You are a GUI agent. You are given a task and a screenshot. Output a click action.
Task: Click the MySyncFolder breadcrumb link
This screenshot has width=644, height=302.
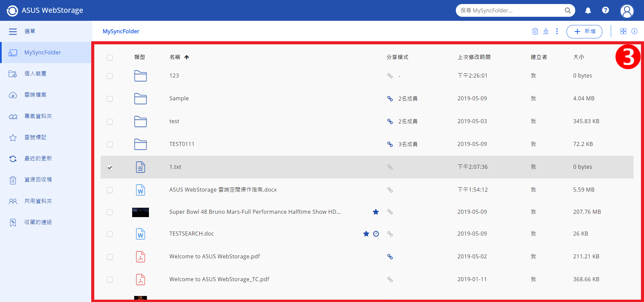[121, 32]
